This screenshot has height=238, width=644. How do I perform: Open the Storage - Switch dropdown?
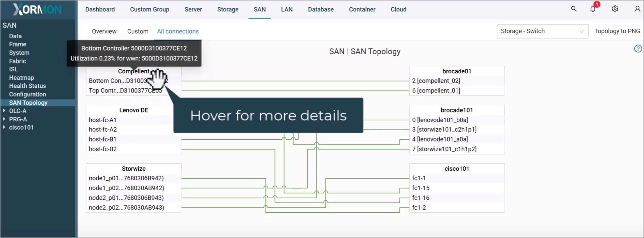(542, 31)
